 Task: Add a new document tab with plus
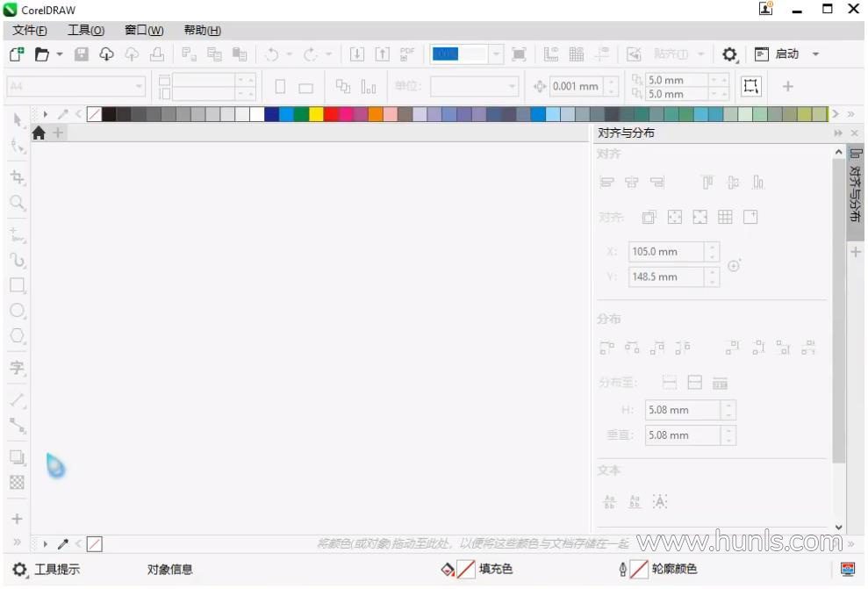click(x=58, y=133)
